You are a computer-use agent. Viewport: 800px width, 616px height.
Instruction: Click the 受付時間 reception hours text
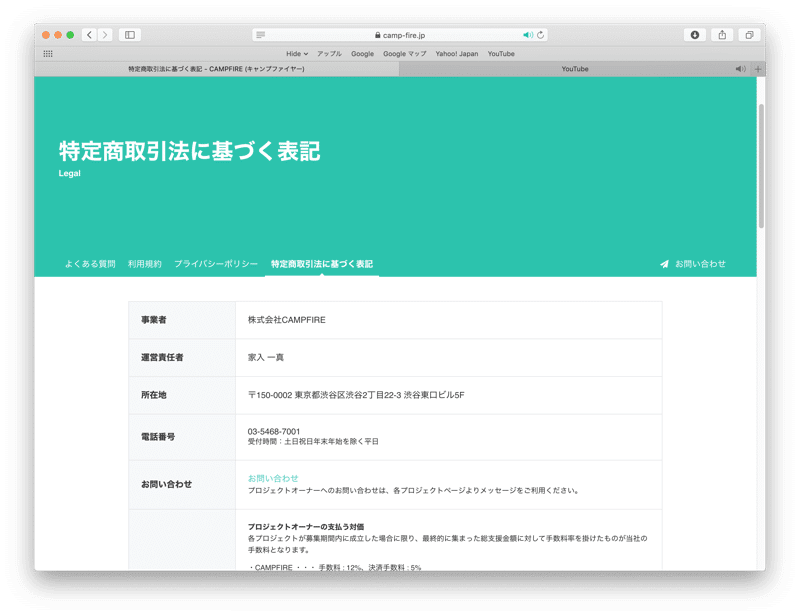pos(313,441)
